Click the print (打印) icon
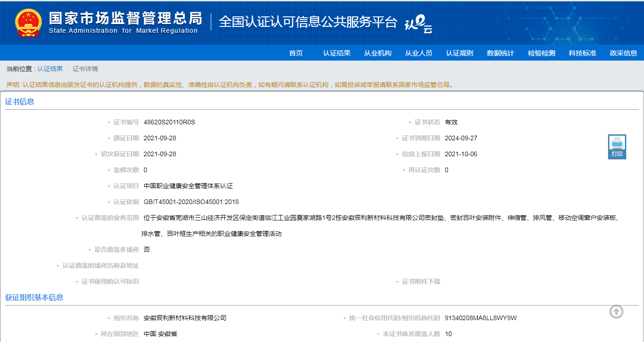 click(x=617, y=147)
